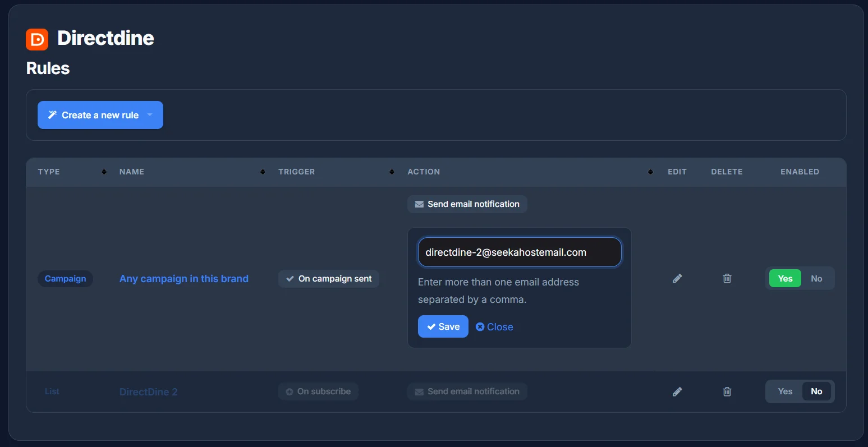This screenshot has width=868, height=447.
Task: Edit the Any campaign in this brand rule
Action: pos(677,279)
